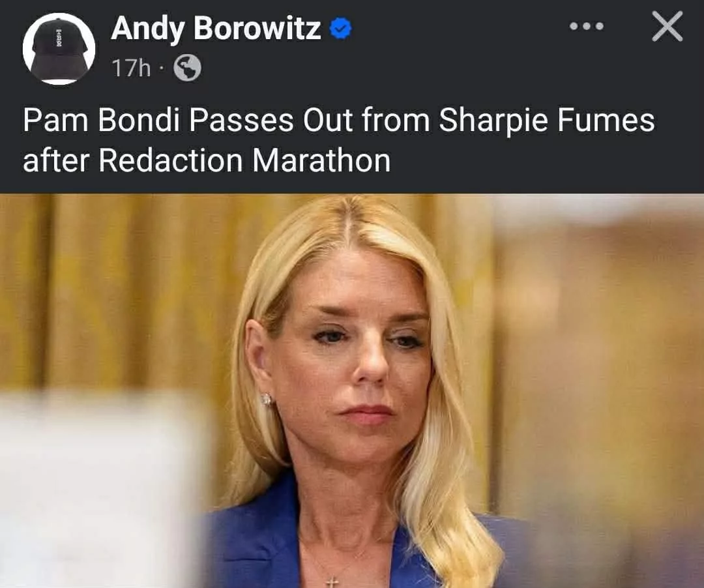This screenshot has width=704, height=588.
Task: Open the three-dot post options menu
Action: coord(587,27)
